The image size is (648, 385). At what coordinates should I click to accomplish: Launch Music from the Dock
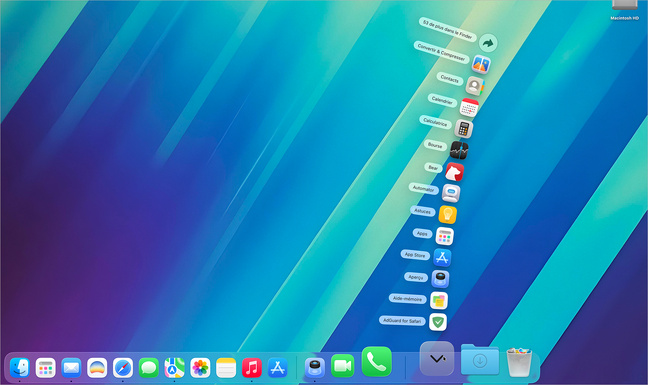(x=252, y=367)
